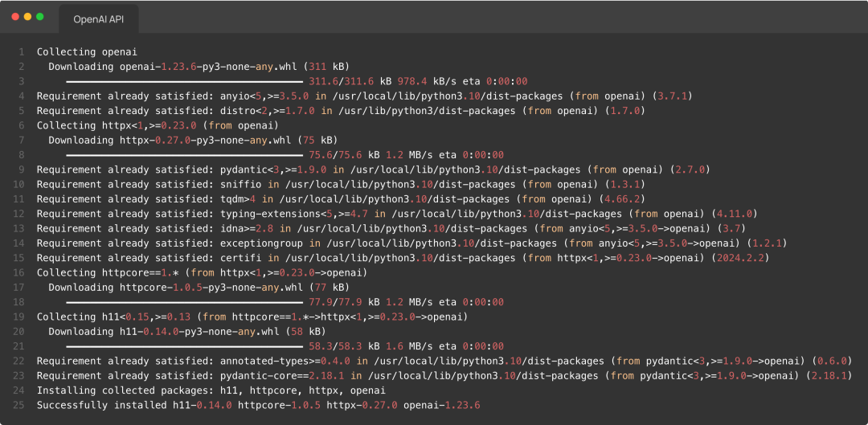Click the pydantic-core==2.18.1 requirement line
The height and width of the screenshot is (425, 868).
click(x=444, y=376)
